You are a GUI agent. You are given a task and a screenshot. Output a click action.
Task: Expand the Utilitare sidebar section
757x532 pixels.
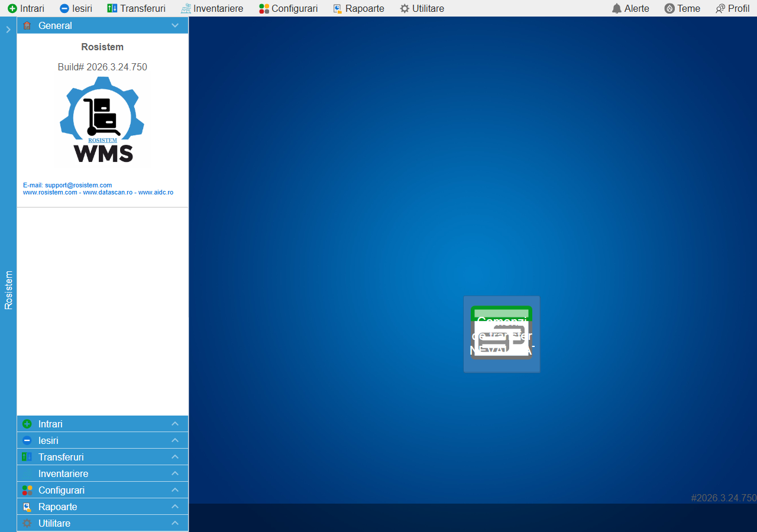(175, 523)
